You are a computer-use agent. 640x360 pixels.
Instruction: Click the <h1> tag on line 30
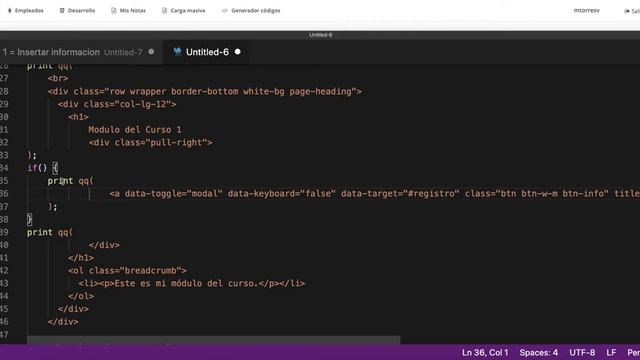click(78, 117)
